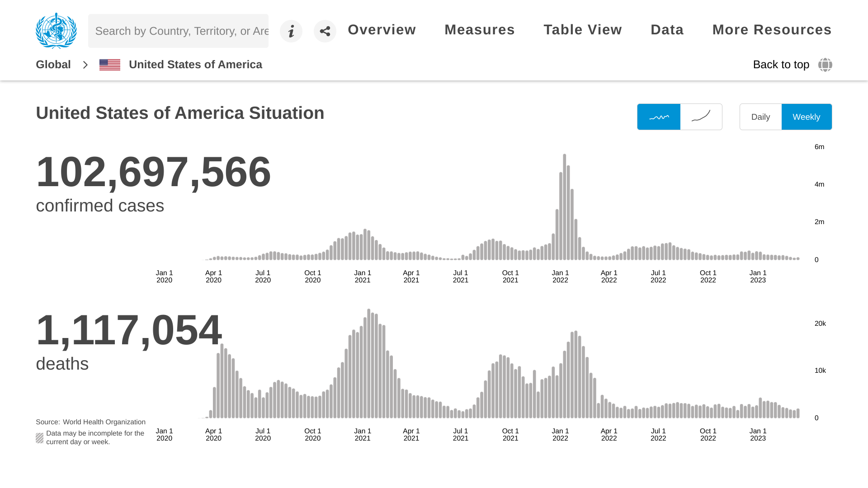The height and width of the screenshot is (488, 868).
Task: Open More Resources menu
Action: coord(772,30)
